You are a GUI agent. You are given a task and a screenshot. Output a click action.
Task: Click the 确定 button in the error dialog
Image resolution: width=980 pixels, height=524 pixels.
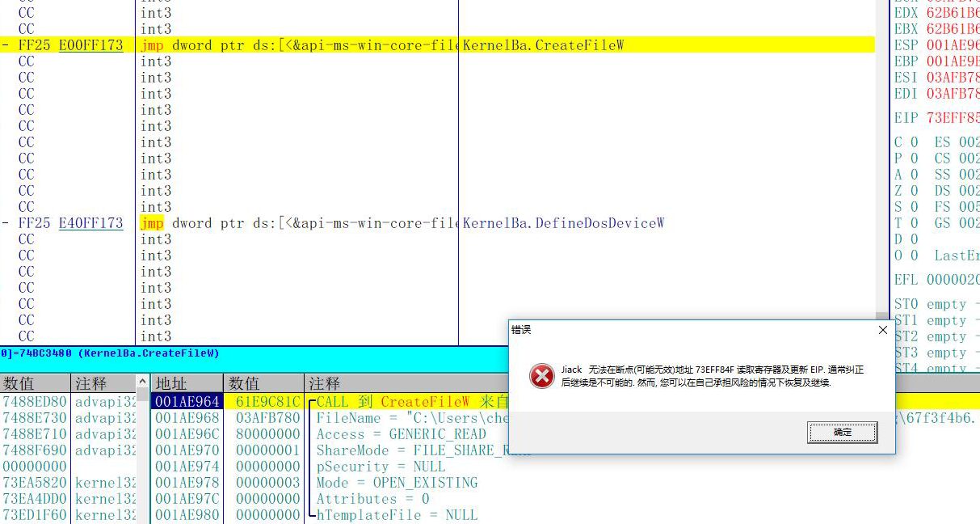tap(843, 432)
